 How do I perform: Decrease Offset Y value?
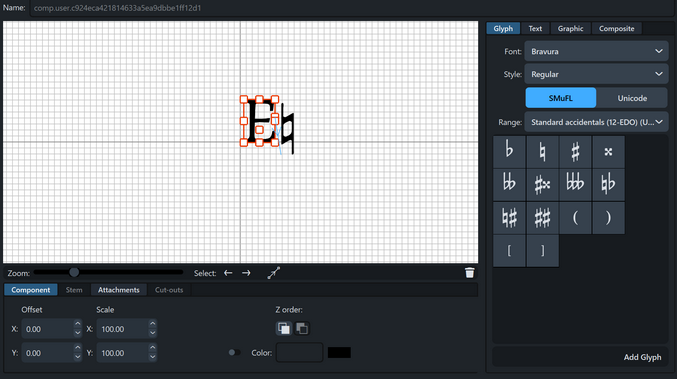click(x=77, y=357)
